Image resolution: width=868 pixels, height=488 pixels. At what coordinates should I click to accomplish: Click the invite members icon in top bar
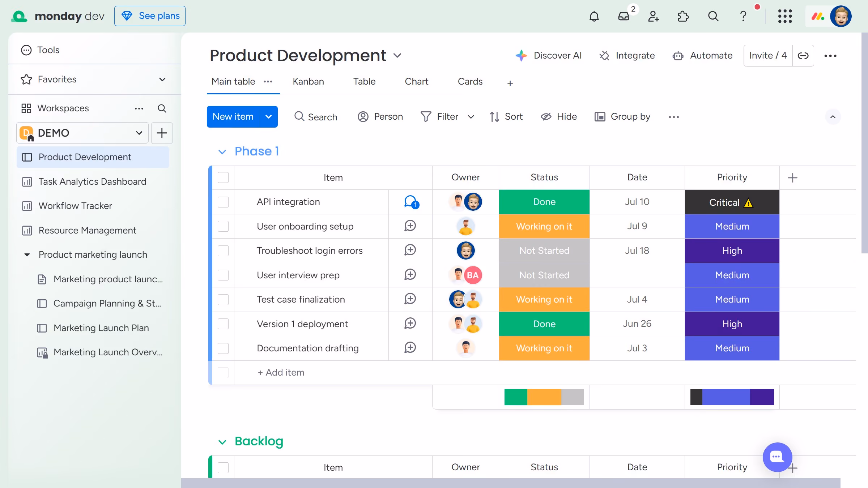[654, 16]
